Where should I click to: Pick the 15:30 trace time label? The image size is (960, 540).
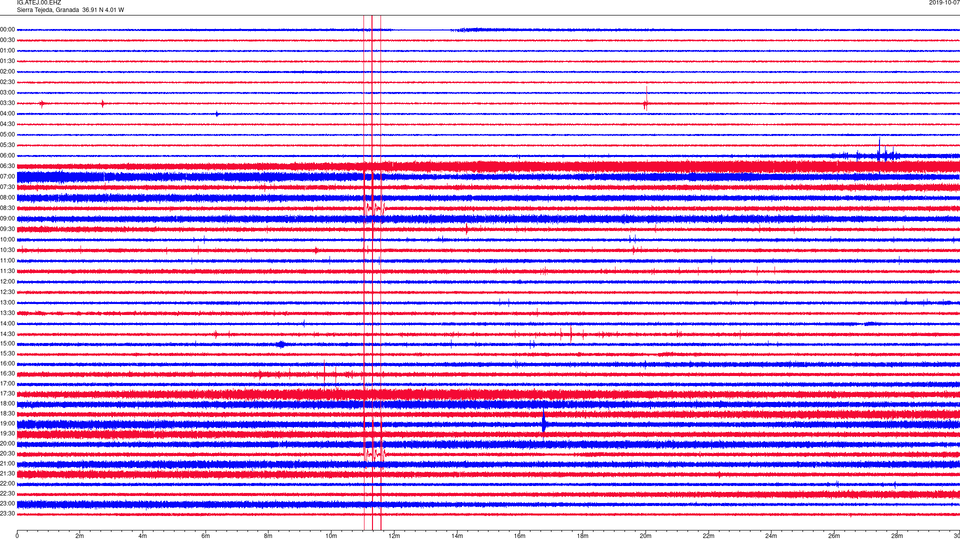coord(7,353)
